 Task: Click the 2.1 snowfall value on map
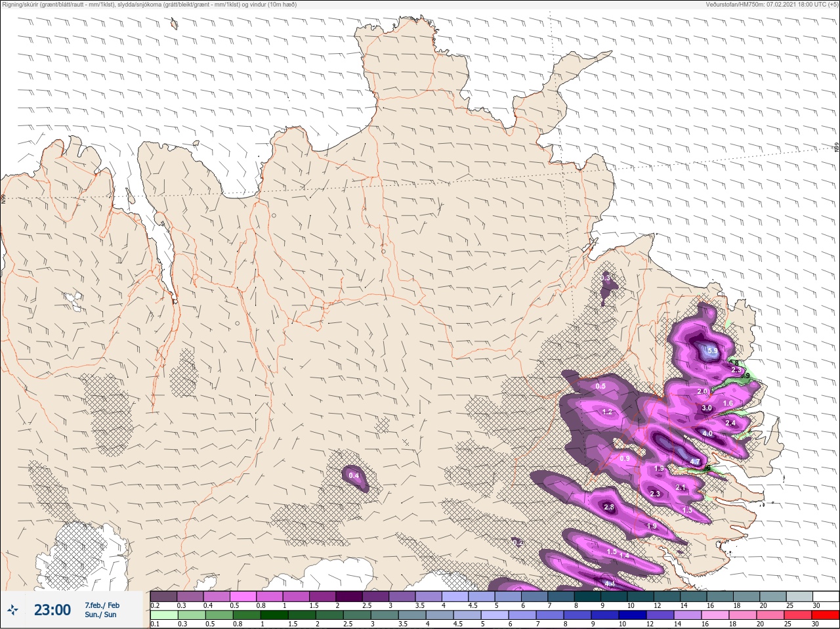(681, 487)
